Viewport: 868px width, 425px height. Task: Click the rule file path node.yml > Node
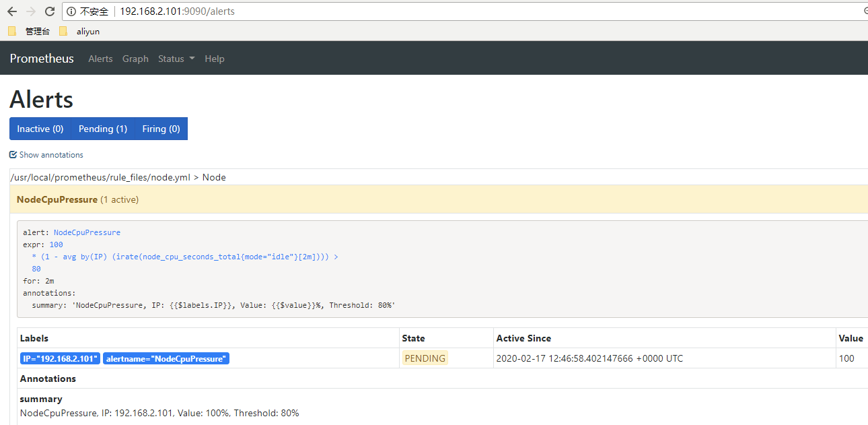click(x=118, y=177)
